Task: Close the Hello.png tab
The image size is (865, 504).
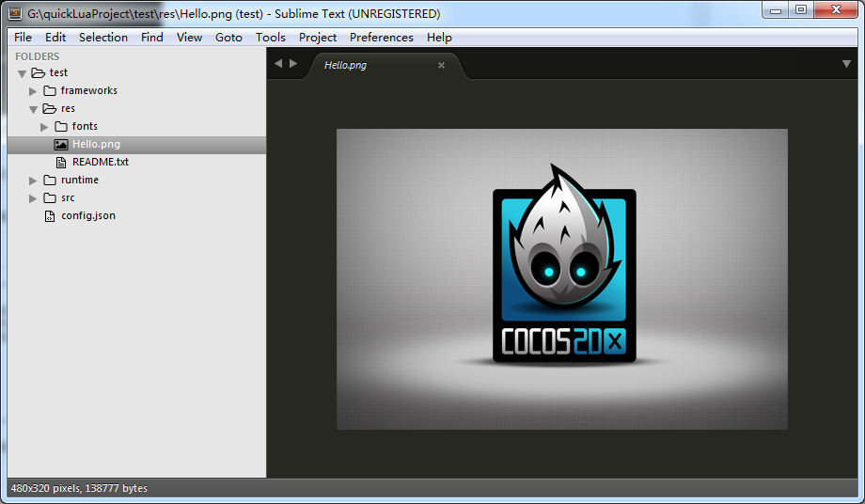Action: coord(441,65)
